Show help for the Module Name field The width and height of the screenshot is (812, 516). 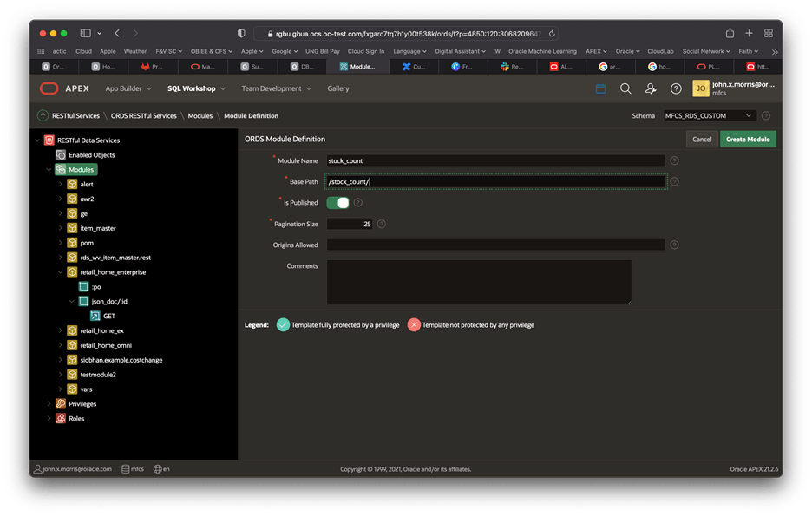pos(674,161)
